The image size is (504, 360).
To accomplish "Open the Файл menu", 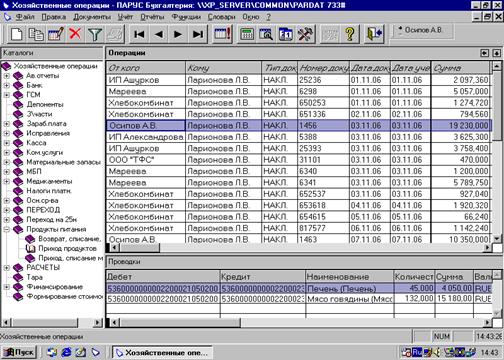I will coord(25,17).
